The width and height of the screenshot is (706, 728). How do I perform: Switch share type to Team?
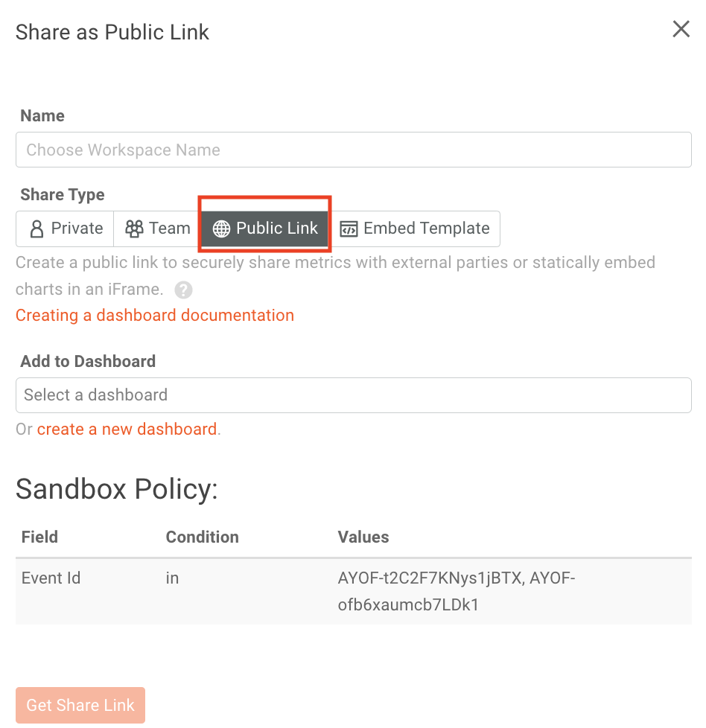pos(158,229)
